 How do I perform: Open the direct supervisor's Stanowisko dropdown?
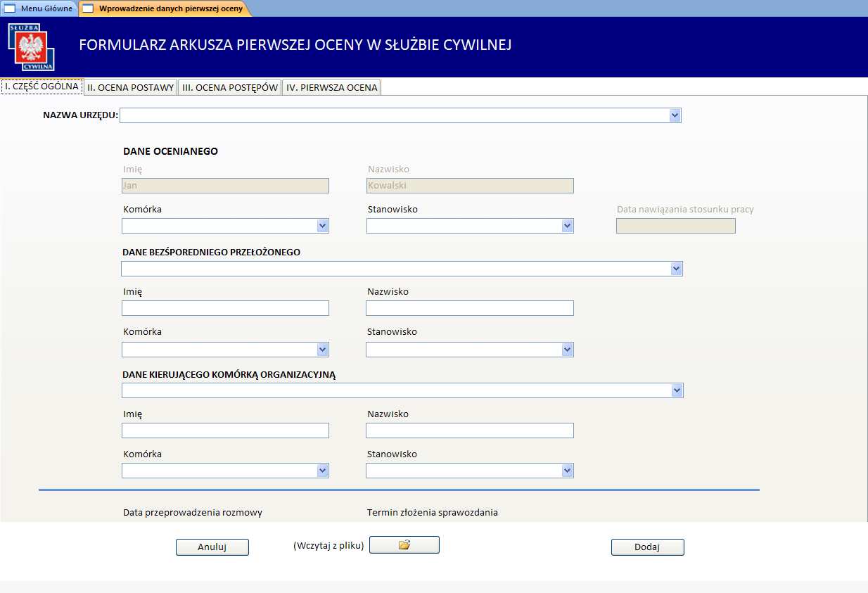point(567,350)
